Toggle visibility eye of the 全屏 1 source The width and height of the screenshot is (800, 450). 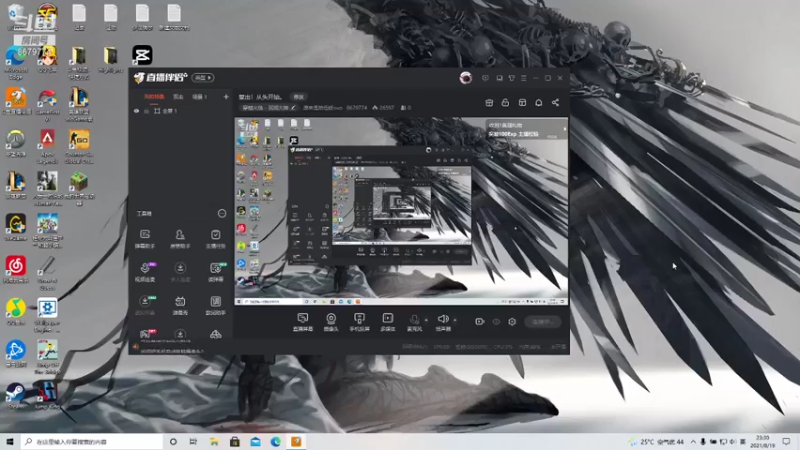136,111
